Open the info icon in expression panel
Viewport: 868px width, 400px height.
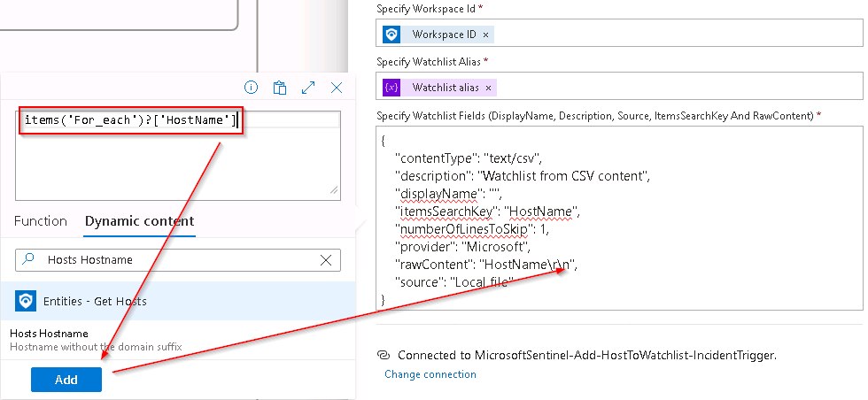point(252,88)
